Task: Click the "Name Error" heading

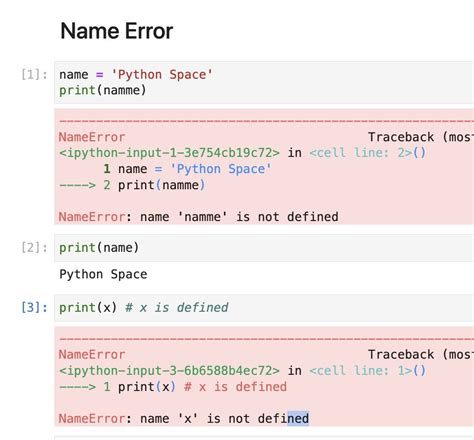Action: [x=117, y=31]
